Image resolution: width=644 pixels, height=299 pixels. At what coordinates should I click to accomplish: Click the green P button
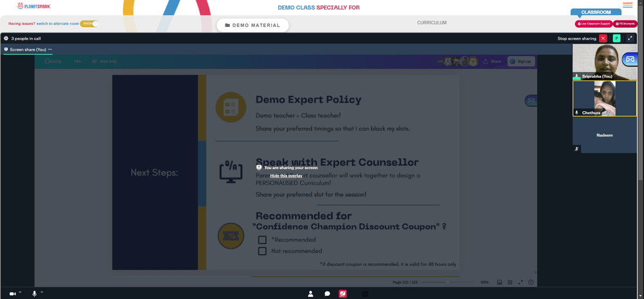click(x=616, y=38)
